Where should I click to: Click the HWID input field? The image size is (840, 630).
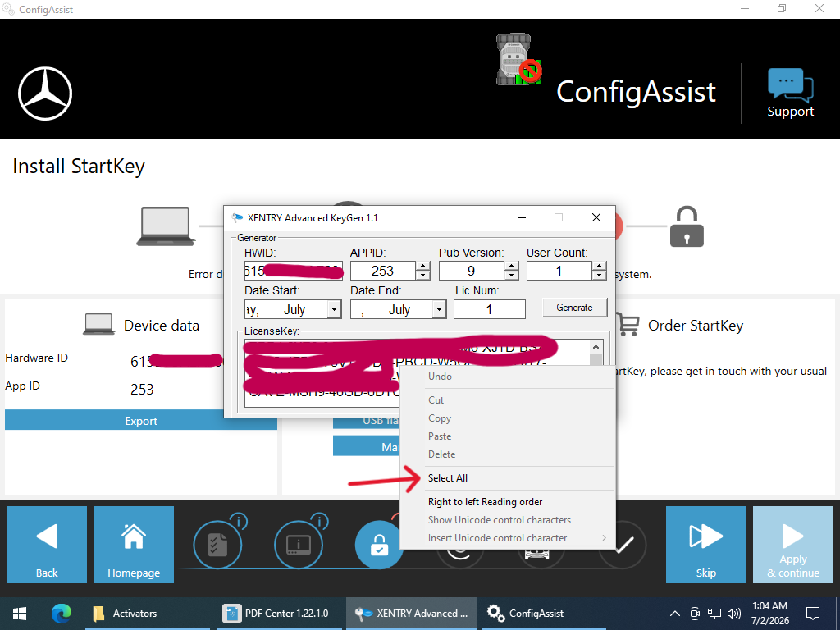click(x=293, y=271)
